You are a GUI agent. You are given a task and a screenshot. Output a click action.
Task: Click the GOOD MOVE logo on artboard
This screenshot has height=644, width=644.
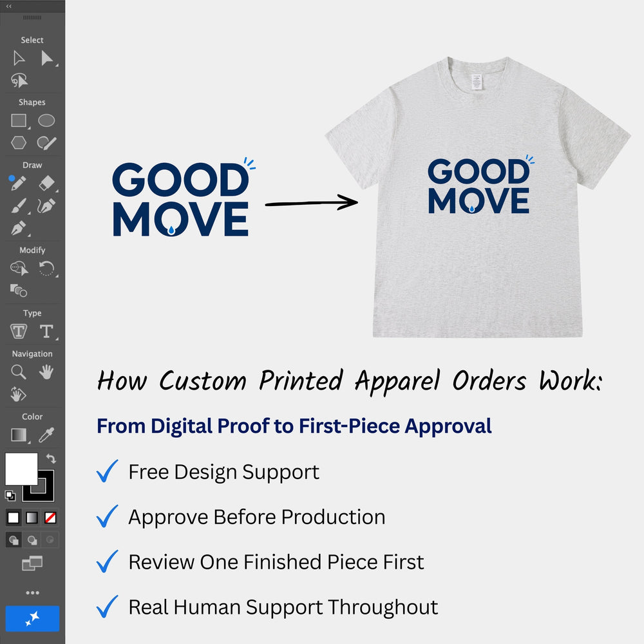(x=184, y=197)
